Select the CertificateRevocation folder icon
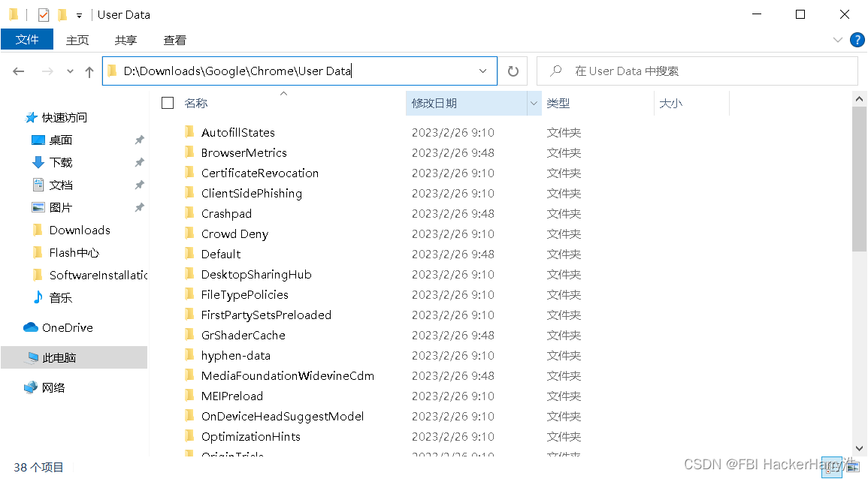Screen dimensions: 868x479 189,173
